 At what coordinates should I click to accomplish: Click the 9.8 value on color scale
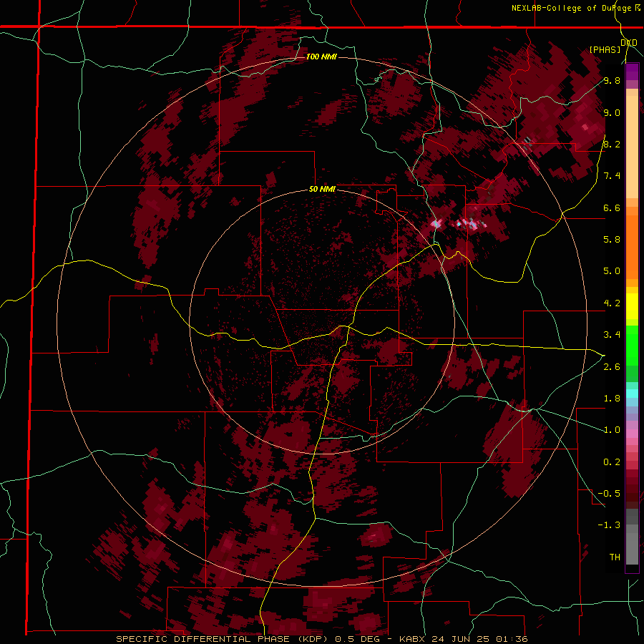click(612, 80)
